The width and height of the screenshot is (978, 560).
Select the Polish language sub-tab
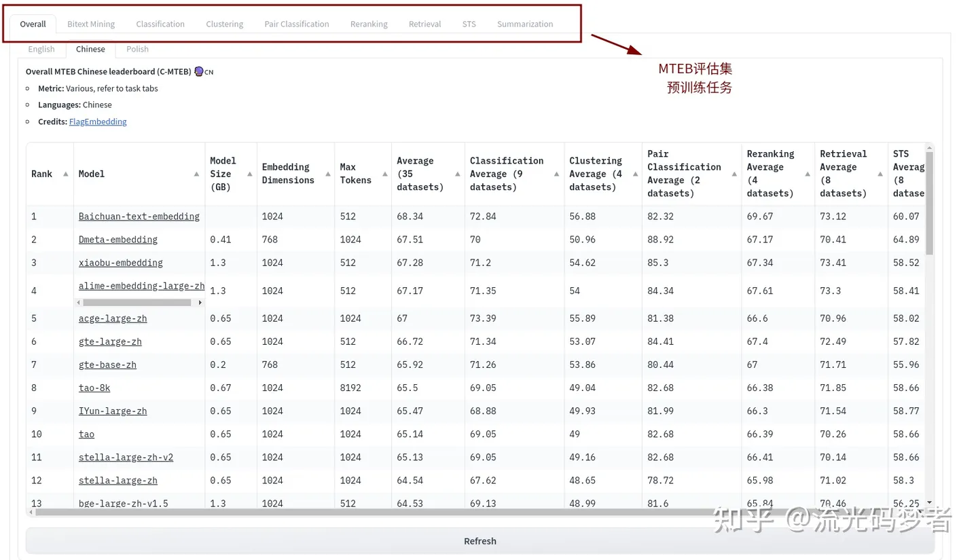point(137,49)
